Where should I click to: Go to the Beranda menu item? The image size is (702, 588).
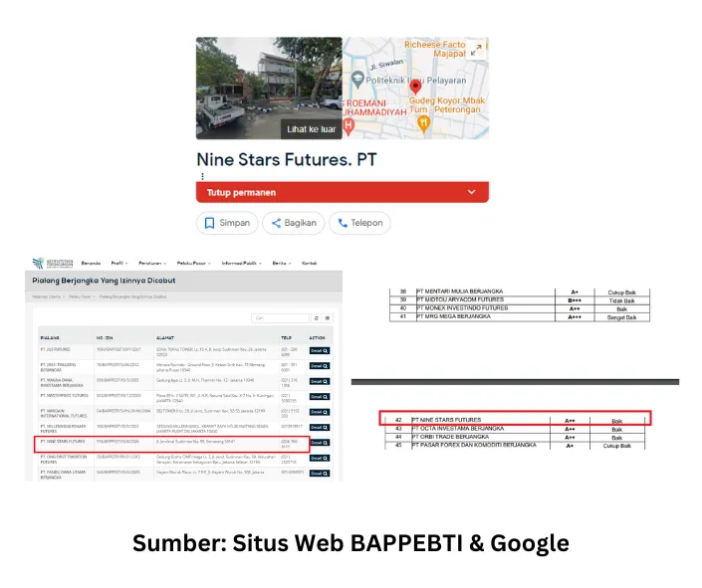(91, 263)
